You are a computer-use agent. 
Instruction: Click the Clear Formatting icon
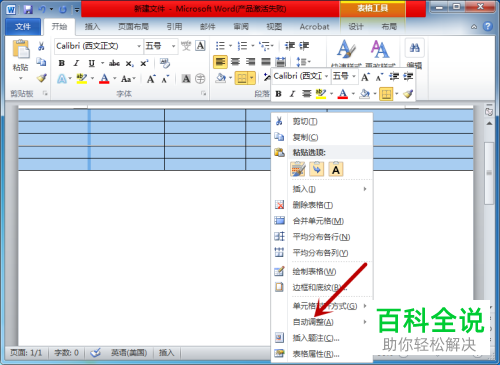(165, 63)
